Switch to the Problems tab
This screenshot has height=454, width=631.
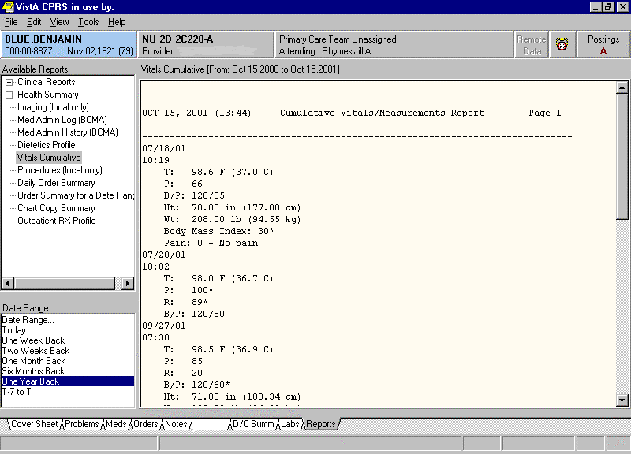(82, 424)
